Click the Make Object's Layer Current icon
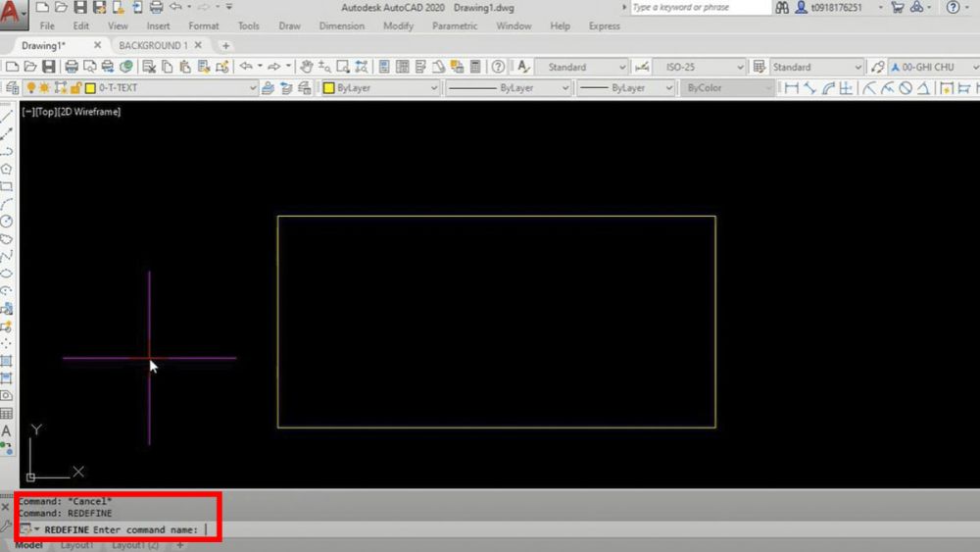 pos(269,88)
